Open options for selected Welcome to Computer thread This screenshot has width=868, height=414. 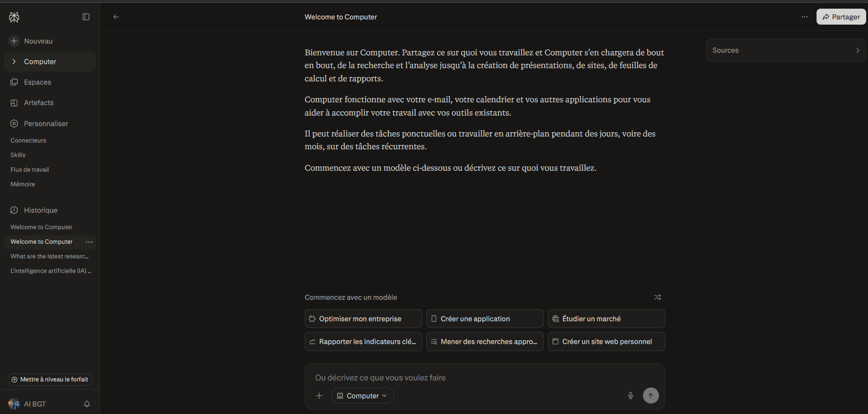point(89,242)
